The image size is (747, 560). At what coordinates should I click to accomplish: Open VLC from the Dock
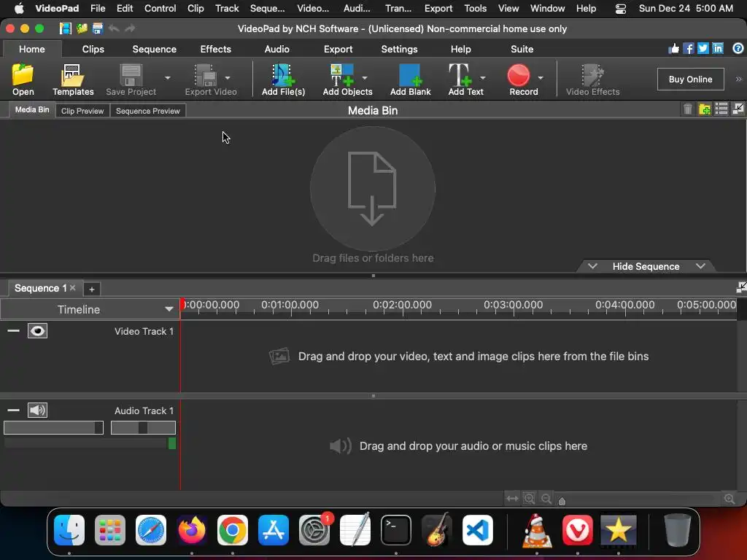click(x=537, y=530)
